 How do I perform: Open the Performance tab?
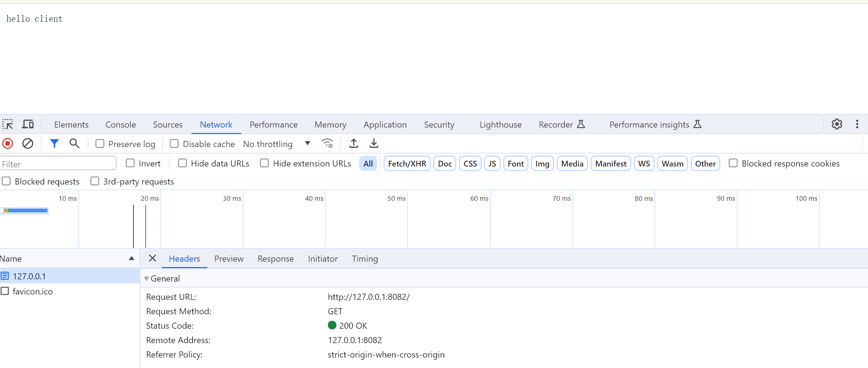tap(274, 124)
